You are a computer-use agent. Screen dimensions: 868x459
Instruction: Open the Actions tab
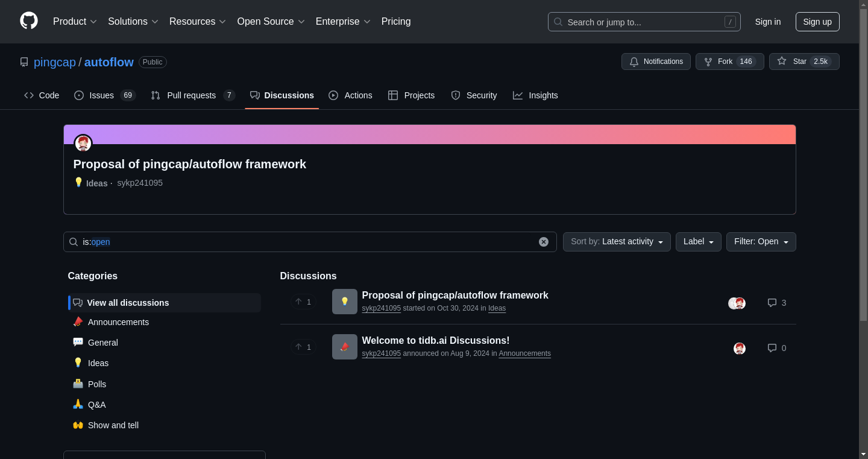(x=350, y=95)
